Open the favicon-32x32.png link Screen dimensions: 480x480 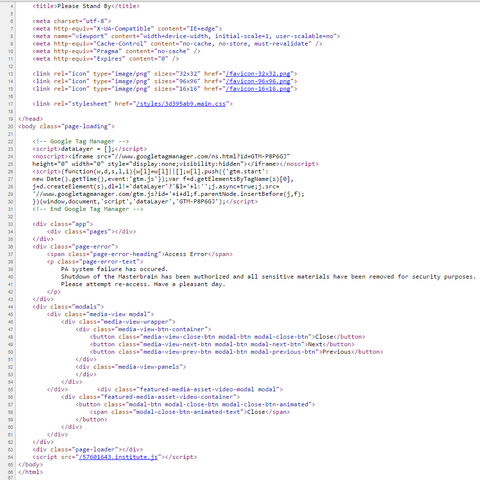tap(258, 74)
